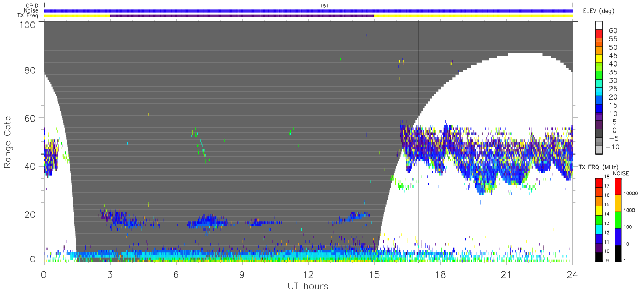Click the 30 label on ELEV colorbar
Screen dimensions: 644x297
coord(613,81)
